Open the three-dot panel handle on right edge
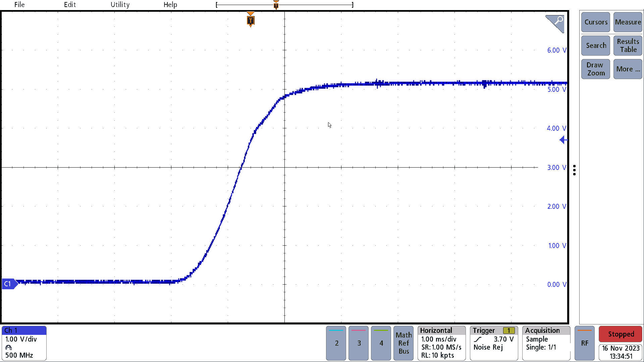Viewport: 644px width, 362px height. point(575,170)
